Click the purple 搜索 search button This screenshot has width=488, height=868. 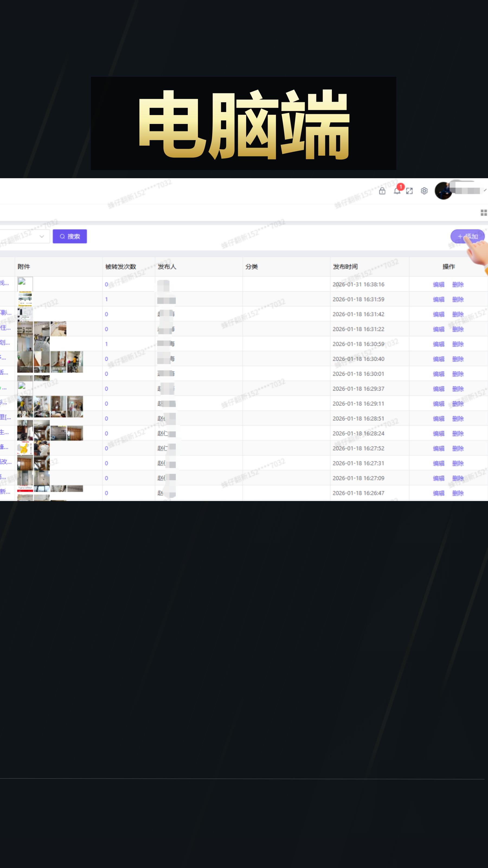pos(70,237)
